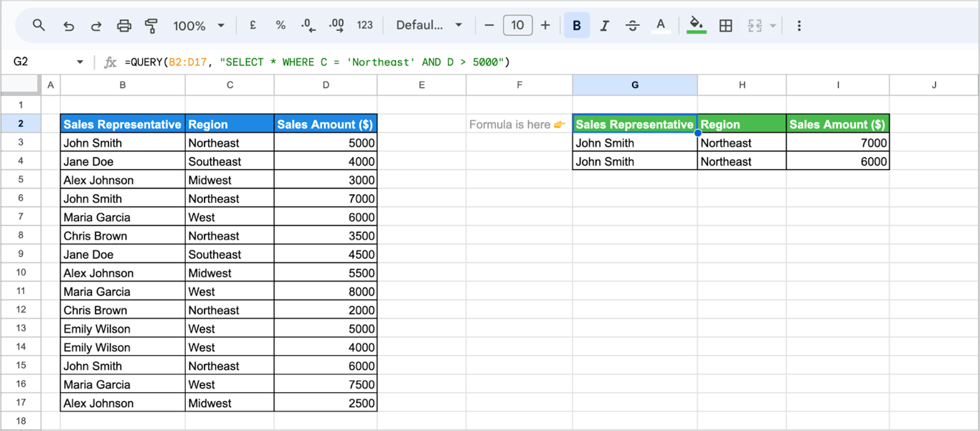This screenshot has width=980, height=431.
Task: Click the font size field showing 10
Action: [x=517, y=26]
